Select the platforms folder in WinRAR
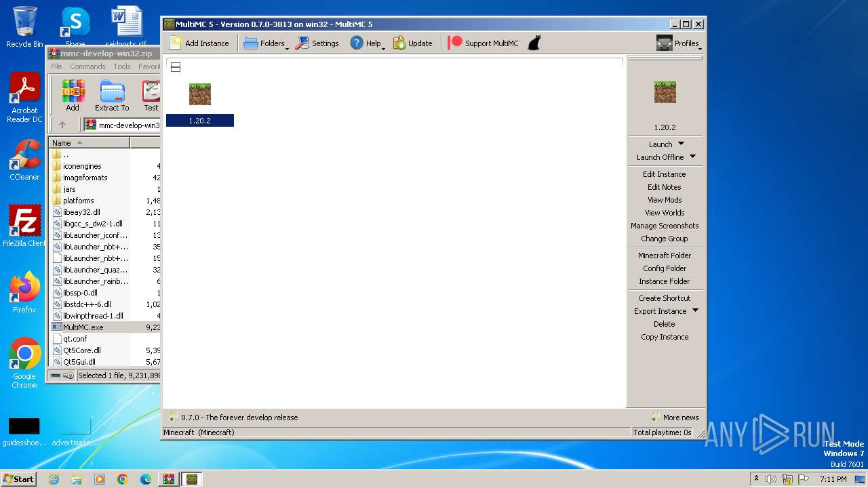The height and width of the screenshot is (488, 868). [78, 201]
